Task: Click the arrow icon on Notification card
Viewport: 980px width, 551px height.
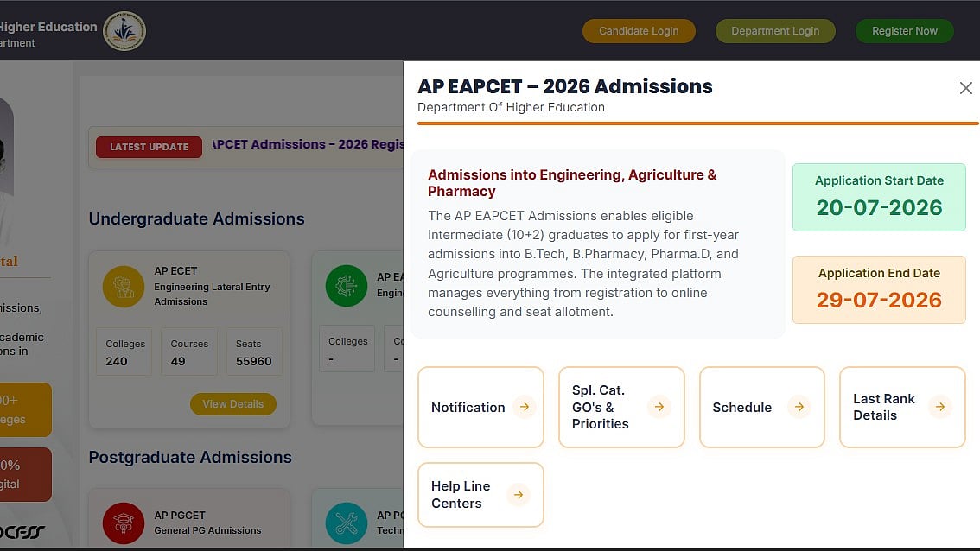Action: click(525, 407)
